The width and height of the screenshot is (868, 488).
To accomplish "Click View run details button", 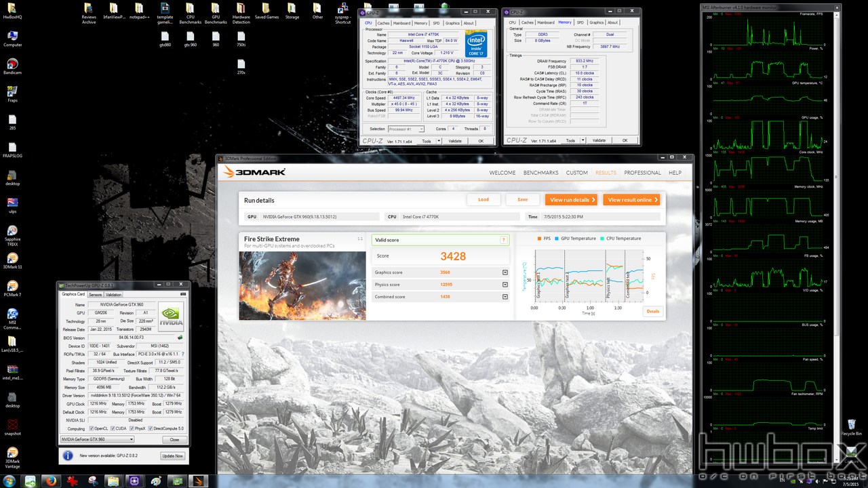I will 571,199.
